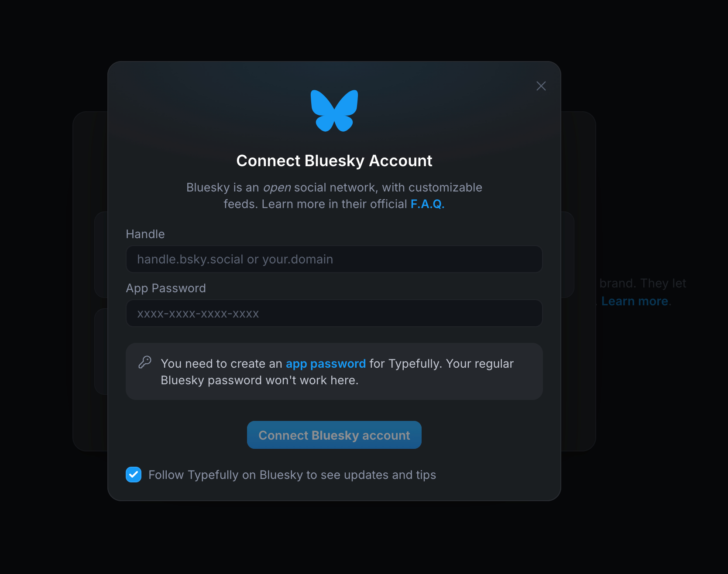Open the official F.A.Q. link
This screenshot has height=574, width=728.
click(427, 204)
